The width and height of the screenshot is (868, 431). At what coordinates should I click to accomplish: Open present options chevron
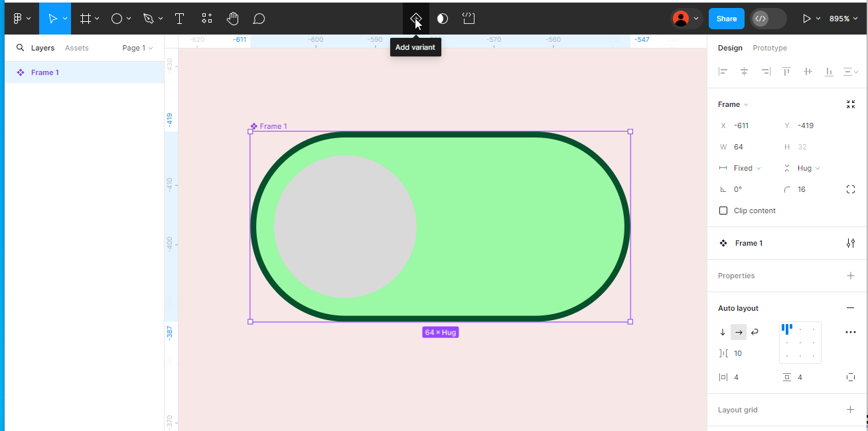(818, 19)
